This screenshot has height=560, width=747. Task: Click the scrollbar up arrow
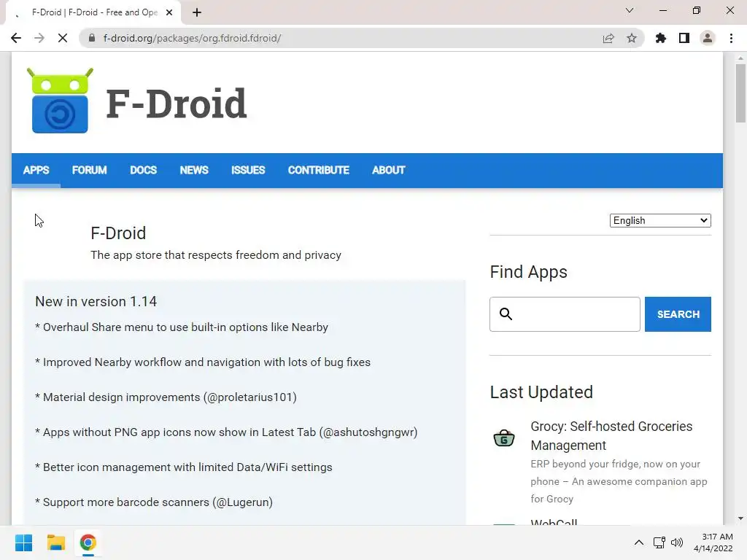pyautogui.click(x=740, y=58)
